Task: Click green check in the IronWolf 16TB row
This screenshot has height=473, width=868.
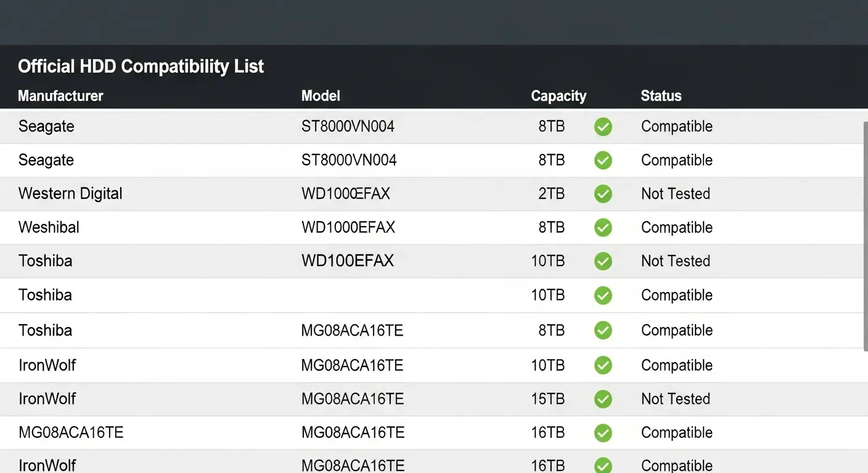Action: [603, 465]
